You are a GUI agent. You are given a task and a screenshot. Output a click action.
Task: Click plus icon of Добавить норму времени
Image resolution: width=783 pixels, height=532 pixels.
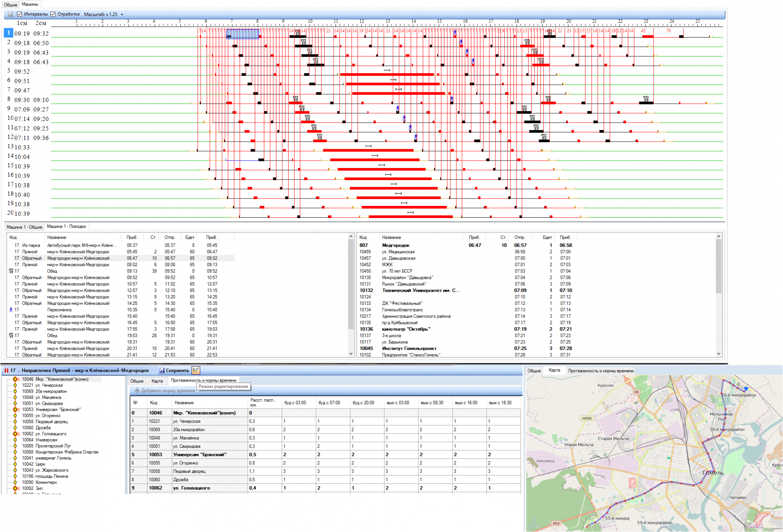click(x=137, y=391)
